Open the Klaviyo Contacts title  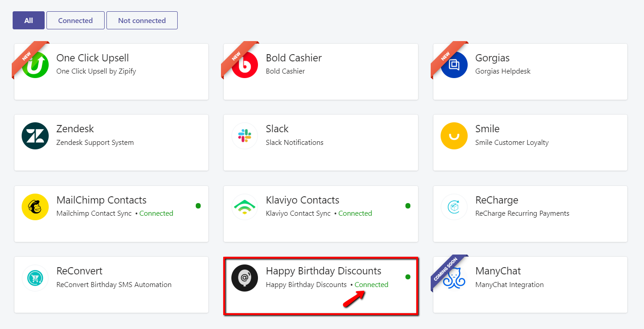point(303,200)
